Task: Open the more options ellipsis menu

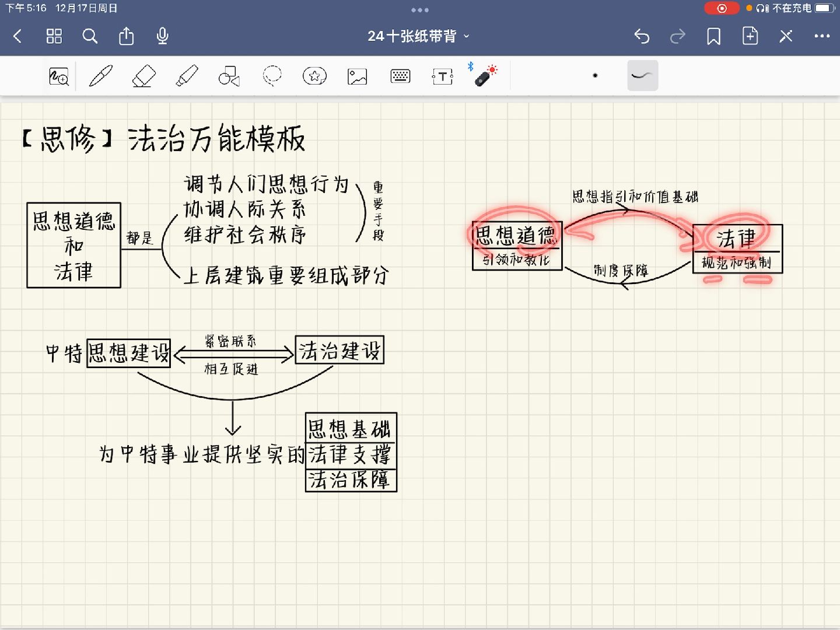Action: pyautogui.click(x=822, y=36)
